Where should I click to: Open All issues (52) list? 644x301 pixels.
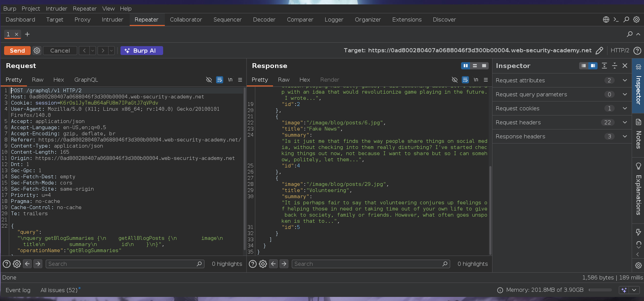(59, 290)
